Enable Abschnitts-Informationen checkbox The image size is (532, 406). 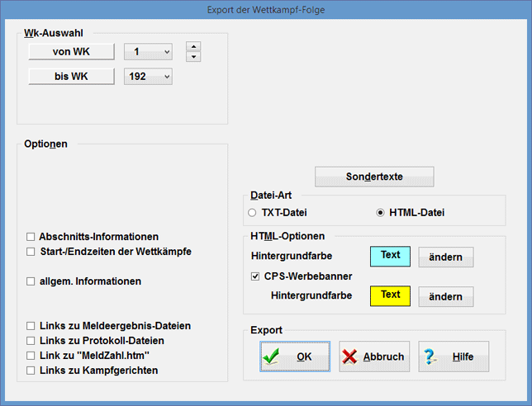pos(31,237)
